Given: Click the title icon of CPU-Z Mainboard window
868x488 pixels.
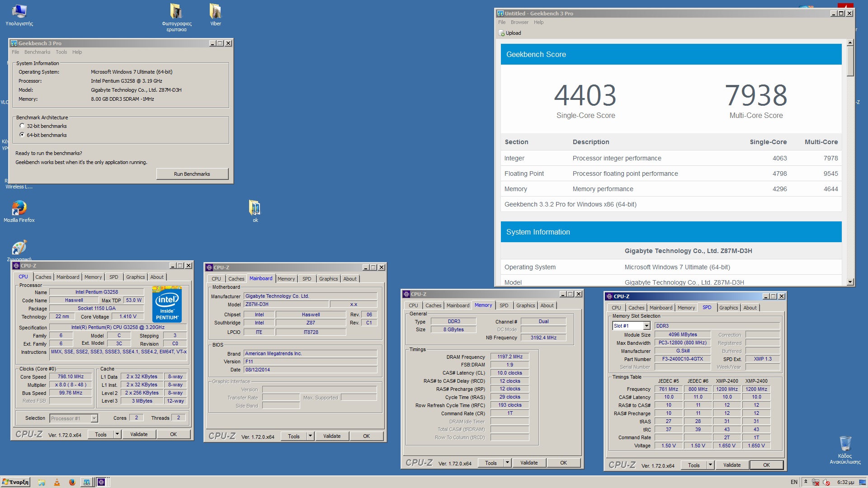Looking at the screenshot, I should (x=209, y=267).
